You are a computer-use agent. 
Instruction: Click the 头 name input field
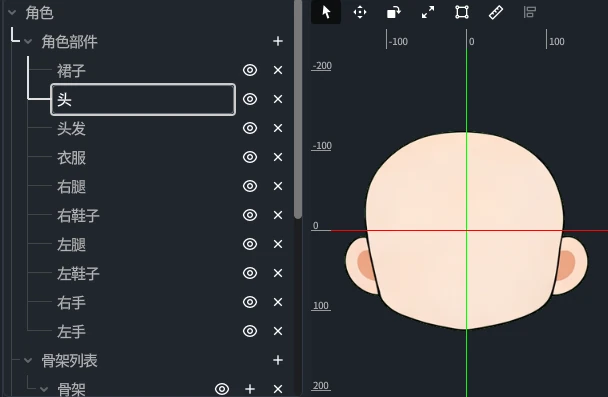pos(143,99)
